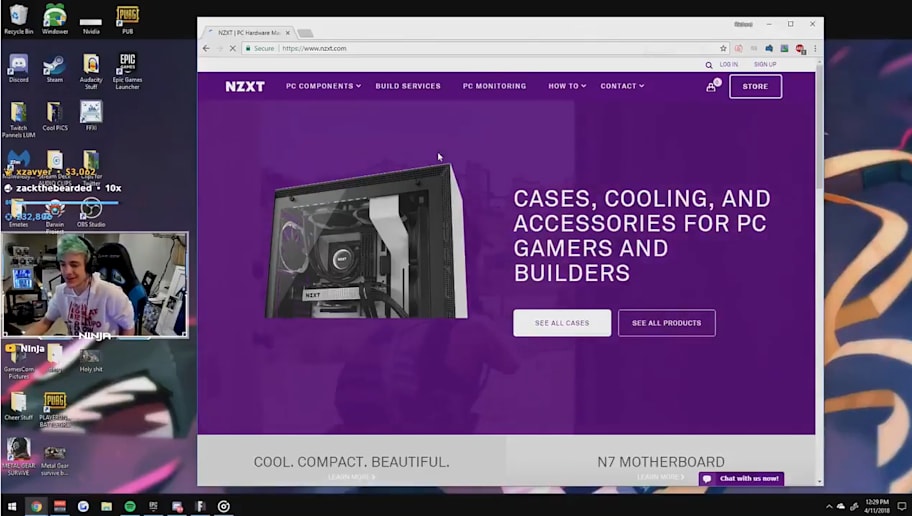Click the STORE button
The width and height of the screenshot is (912, 516).
pyautogui.click(x=756, y=87)
